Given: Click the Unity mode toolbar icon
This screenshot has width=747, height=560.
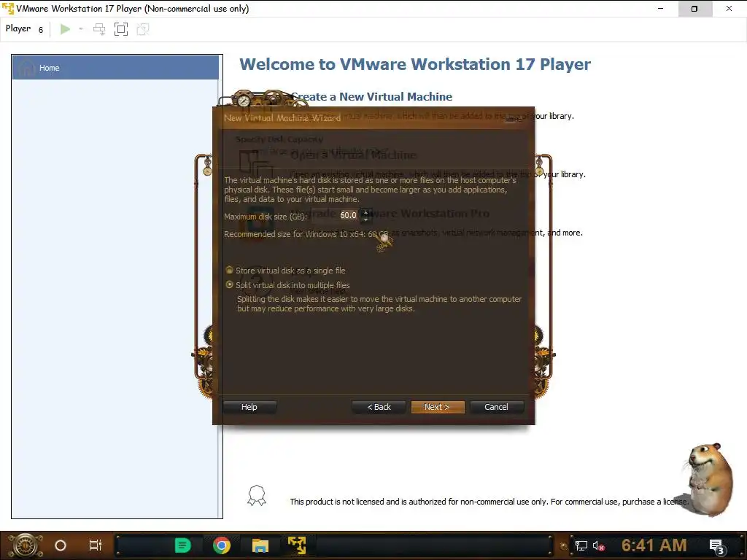Looking at the screenshot, I should 142,29.
